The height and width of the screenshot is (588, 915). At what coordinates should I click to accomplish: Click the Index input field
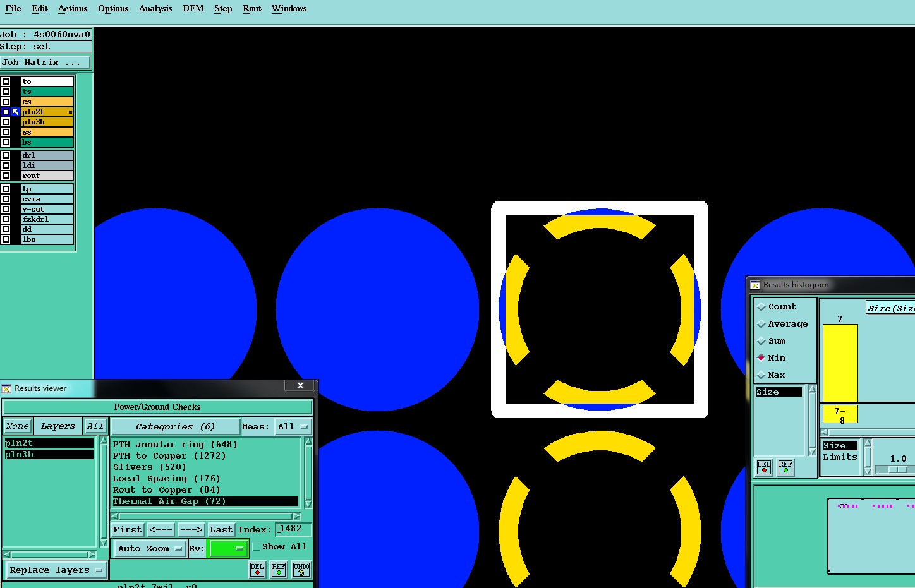tap(294, 529)
